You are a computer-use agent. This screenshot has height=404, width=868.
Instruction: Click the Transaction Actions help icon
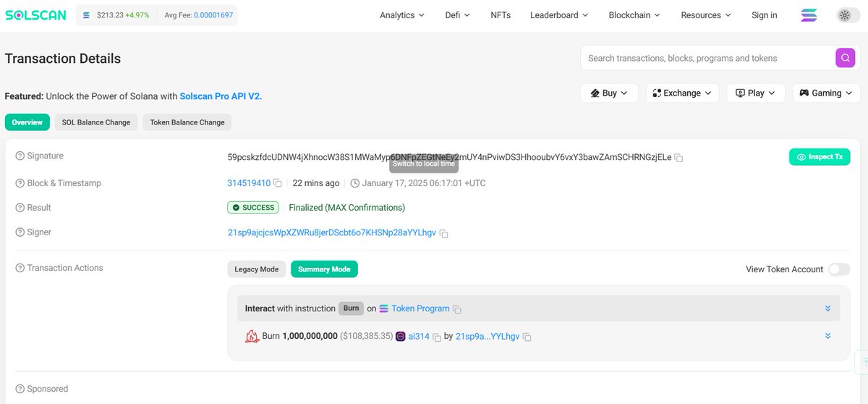[20, 268]
